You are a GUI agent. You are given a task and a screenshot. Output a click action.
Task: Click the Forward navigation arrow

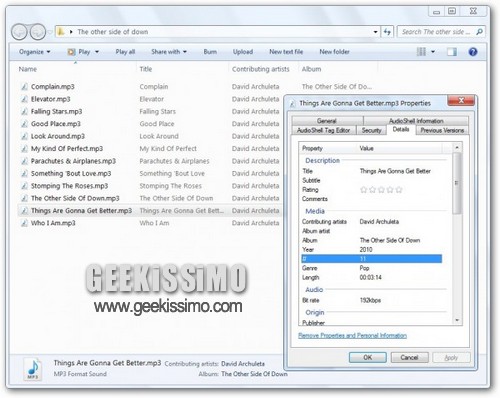[38, 32]
